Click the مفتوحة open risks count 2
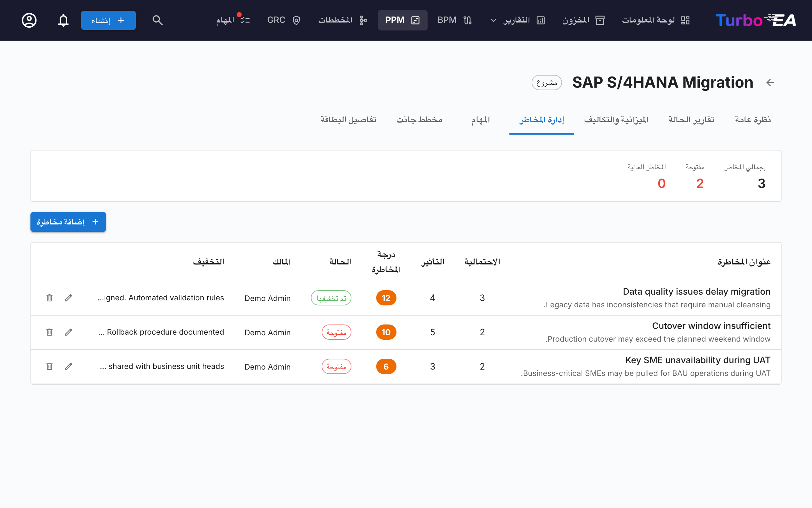 coord(700,184)
